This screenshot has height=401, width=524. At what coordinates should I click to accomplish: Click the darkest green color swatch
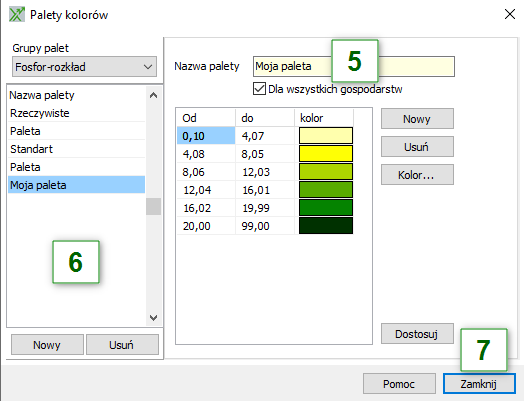point(325,226)
